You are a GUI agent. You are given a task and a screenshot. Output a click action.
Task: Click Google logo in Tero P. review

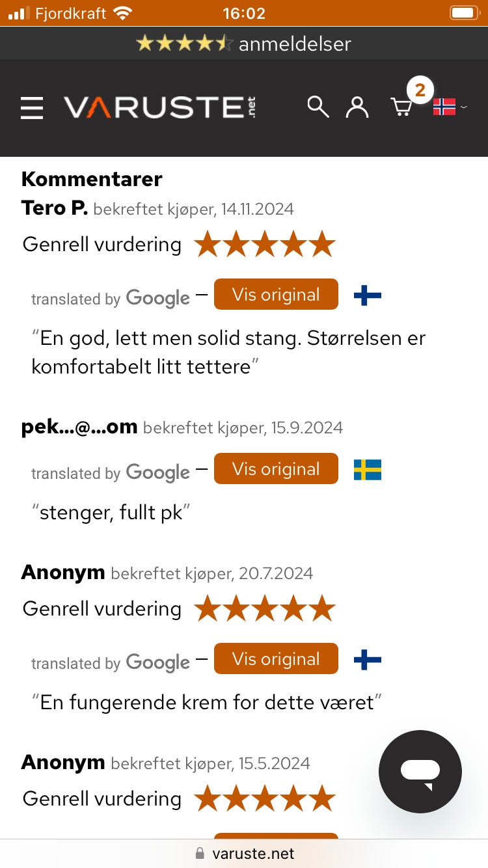click(158, 298)
